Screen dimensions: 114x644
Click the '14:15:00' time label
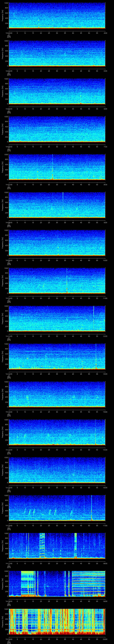9,487
